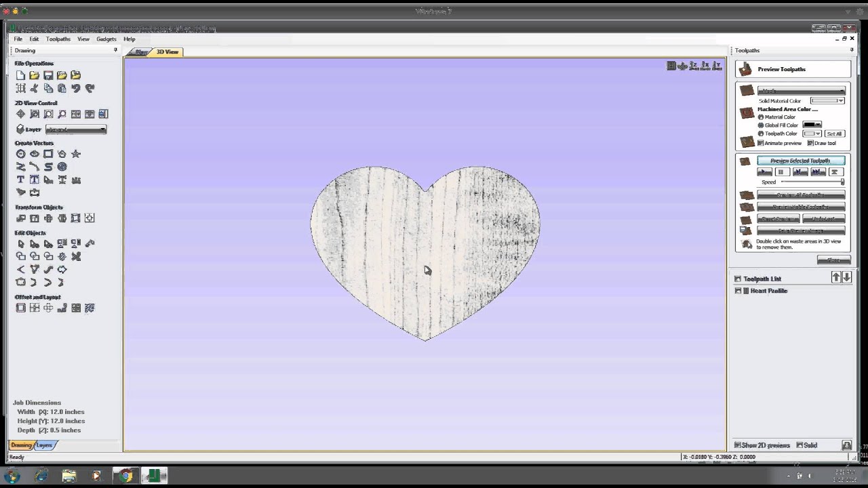This screenshot has height=488, width=868.
Task: Click the Global Fill Color swatch
Action: [x=812, y=125]
